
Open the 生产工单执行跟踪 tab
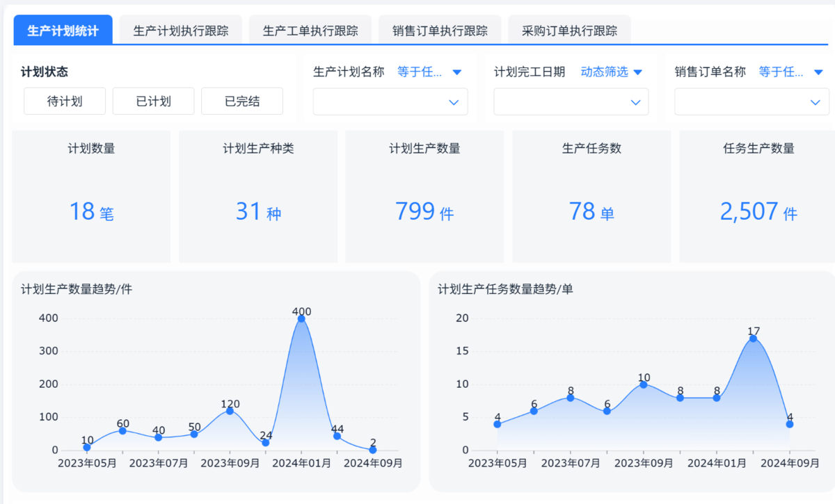[310, 31]
